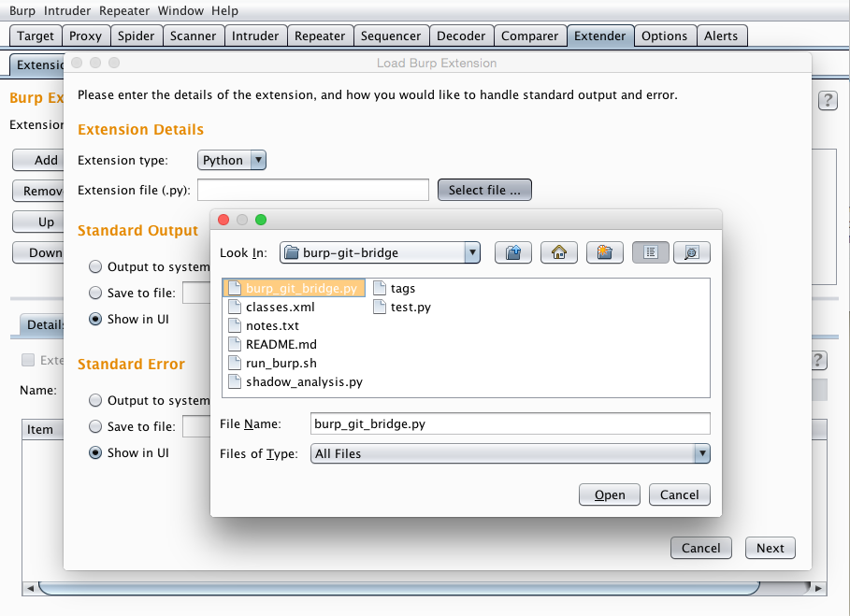
Task: Select Standard Error 'Save to file' radio
Action: (95, 426)
